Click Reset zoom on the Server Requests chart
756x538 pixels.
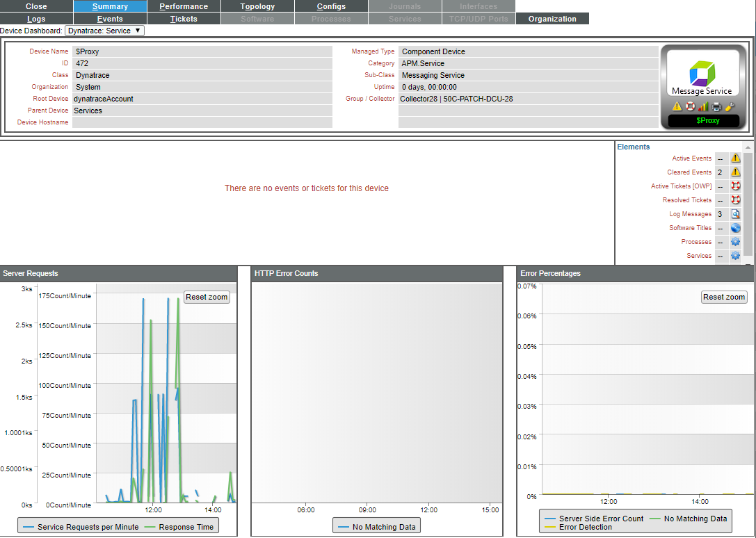click(205, 297)
